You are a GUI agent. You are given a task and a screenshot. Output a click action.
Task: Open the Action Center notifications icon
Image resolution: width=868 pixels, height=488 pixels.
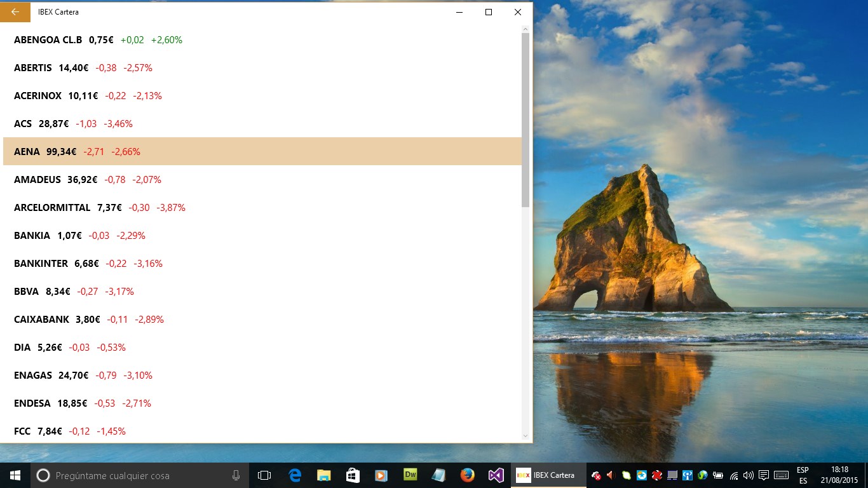pyautogui.click(x=764, y=475)
